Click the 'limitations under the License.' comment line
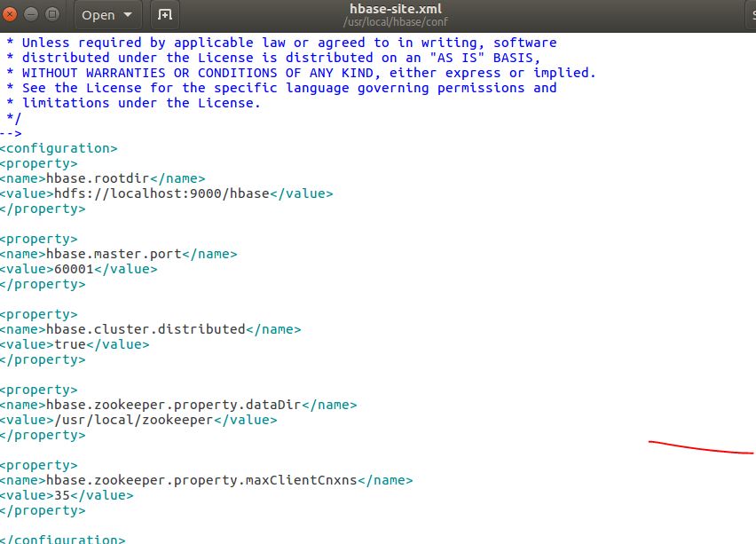Image resolution: width=756 pixels, height=544 pixels. (x=134, y=103)
